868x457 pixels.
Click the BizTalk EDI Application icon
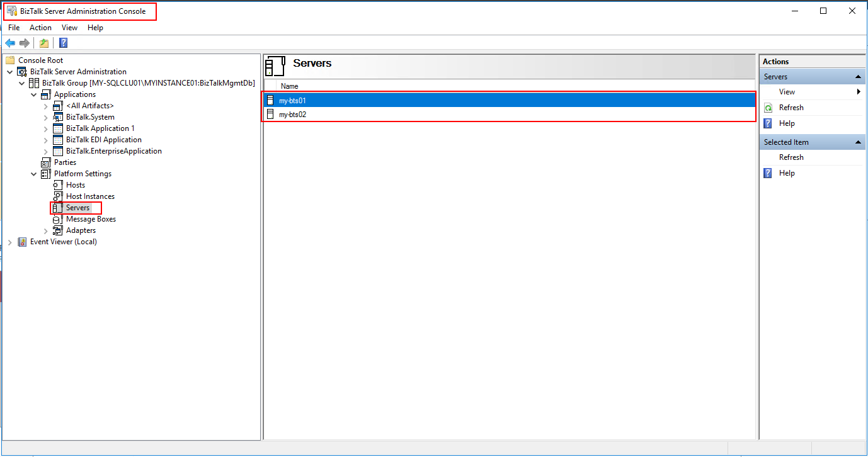[x=58, y=140]
